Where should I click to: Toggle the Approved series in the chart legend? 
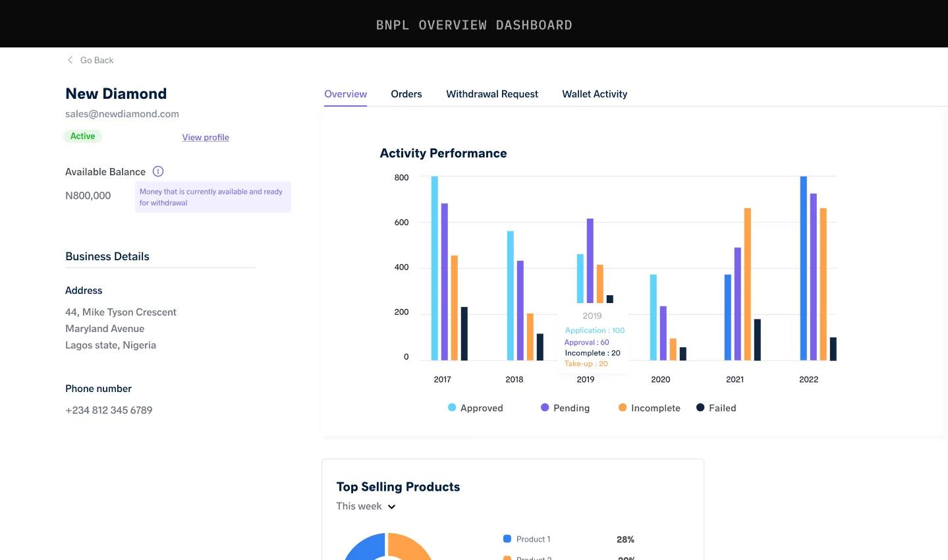click(x=475, y=408)
